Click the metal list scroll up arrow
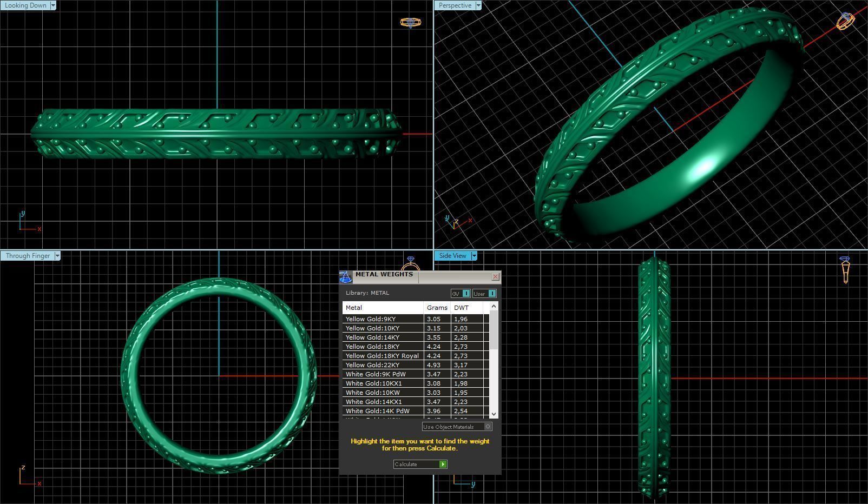This screenshot has width=868, height=504. point(494,307)
